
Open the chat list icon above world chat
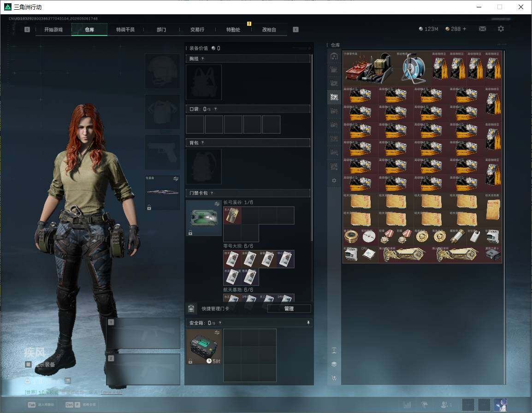point(68,381)
